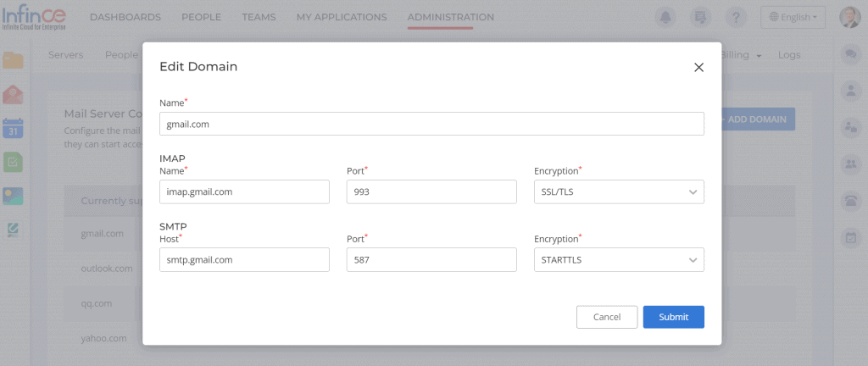Select the ADMINISTRATION tab
868x366 pixels.
point(451,17)
